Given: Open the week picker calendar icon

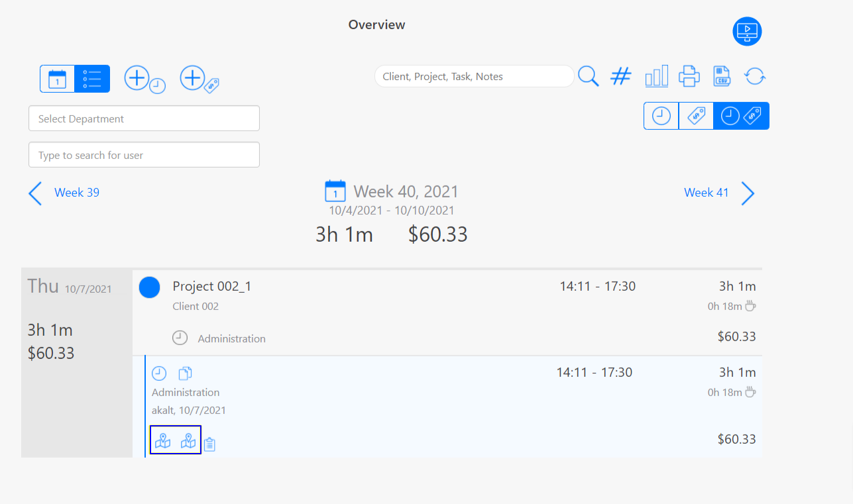Looking at the screenshot, I should pos(335,191).
